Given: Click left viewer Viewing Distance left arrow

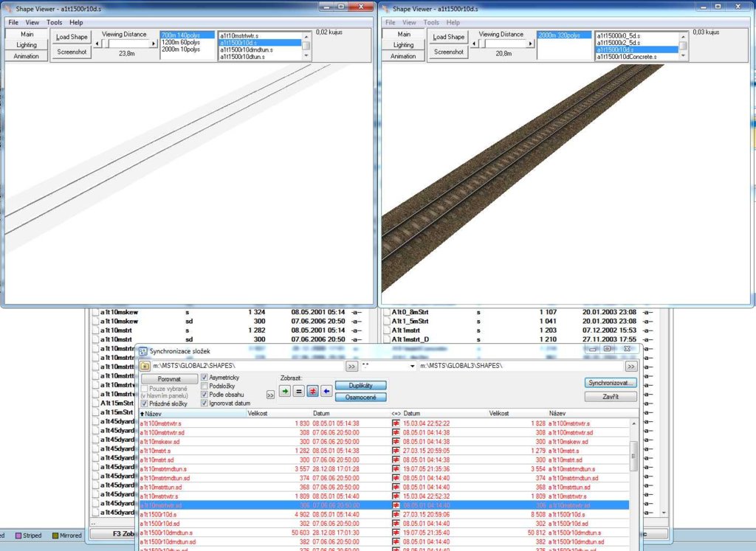Looking at the screenshot, I should point(97,44).
